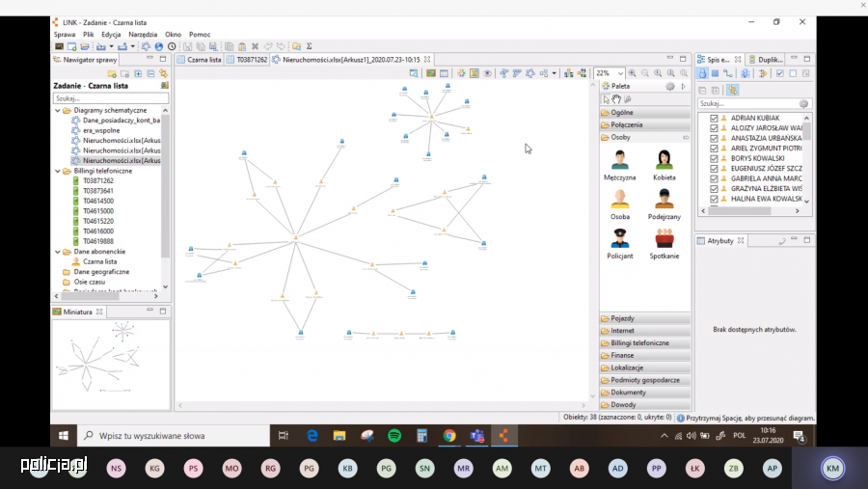Image resolution: width=868 pixels, height=489 pixels.
Task: Uncheck GABRIELA ANNA checkbox
Action: [714, 178]
